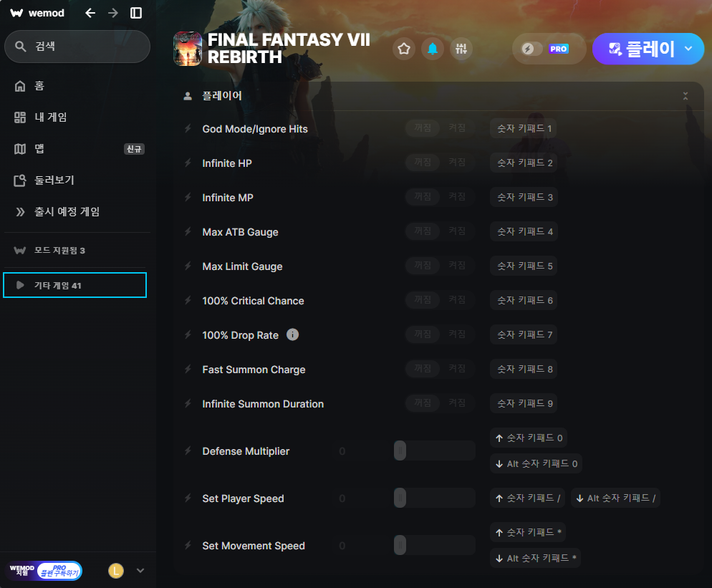The width and height of the screenshot is (712, 588).
Task: Click the player category person icon
Action: click(188, 96)
